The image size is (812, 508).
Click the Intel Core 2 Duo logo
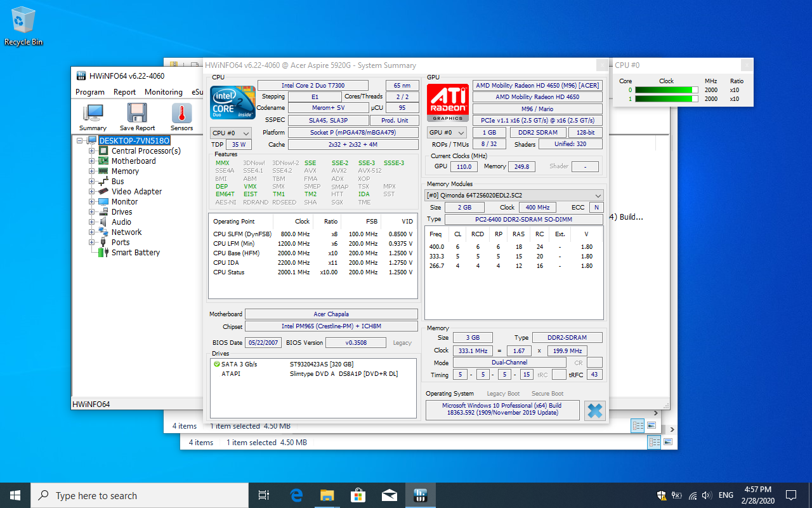tap(233, 103)
